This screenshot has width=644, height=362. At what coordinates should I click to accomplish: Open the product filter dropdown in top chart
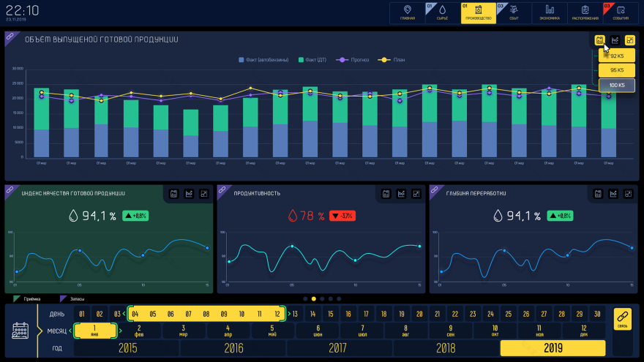pos(600,40)
